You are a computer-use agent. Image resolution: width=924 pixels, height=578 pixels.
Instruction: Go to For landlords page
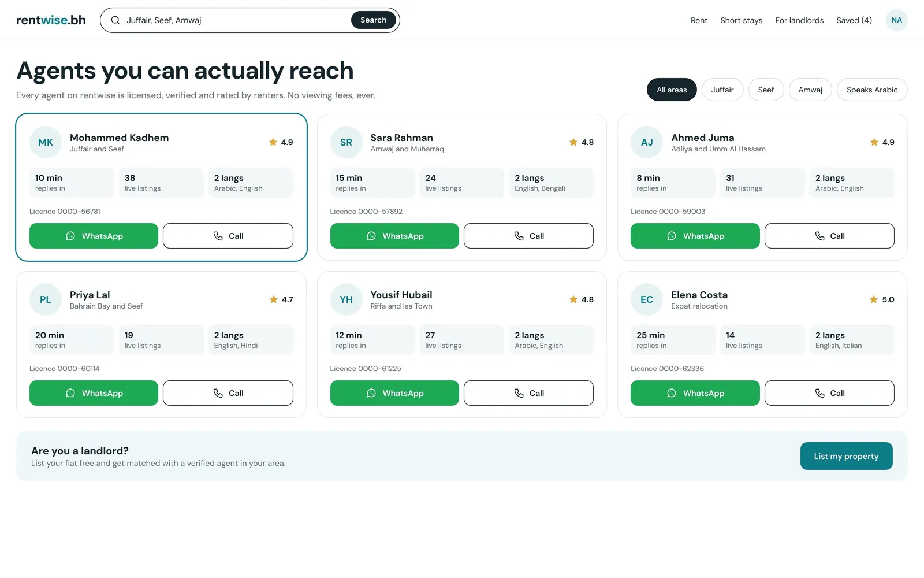(x=799, y=20)
